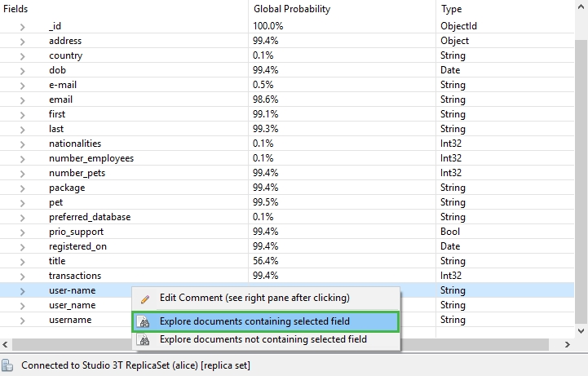This screenshot has width=588, height=376.
Task: Select the username field name
Action: [70, 320]
